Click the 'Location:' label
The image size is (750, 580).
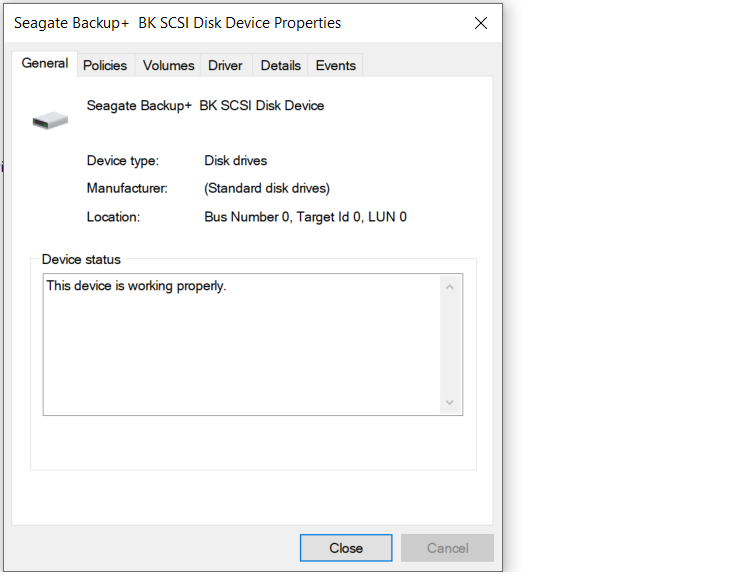tap(113, 217)
